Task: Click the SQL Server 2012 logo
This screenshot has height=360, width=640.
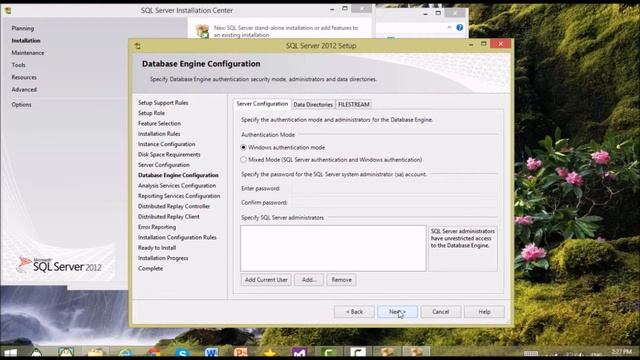Action: (60, 265)
